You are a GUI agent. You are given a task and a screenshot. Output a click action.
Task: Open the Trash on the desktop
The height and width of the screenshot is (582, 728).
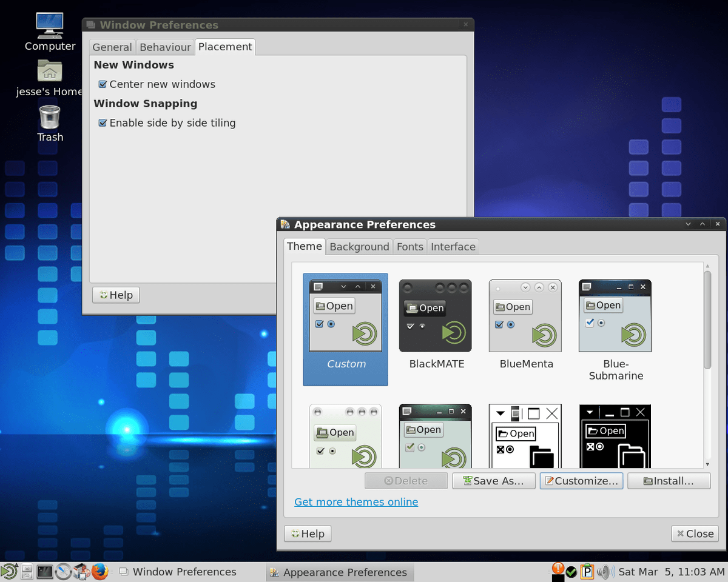(50, 118)
